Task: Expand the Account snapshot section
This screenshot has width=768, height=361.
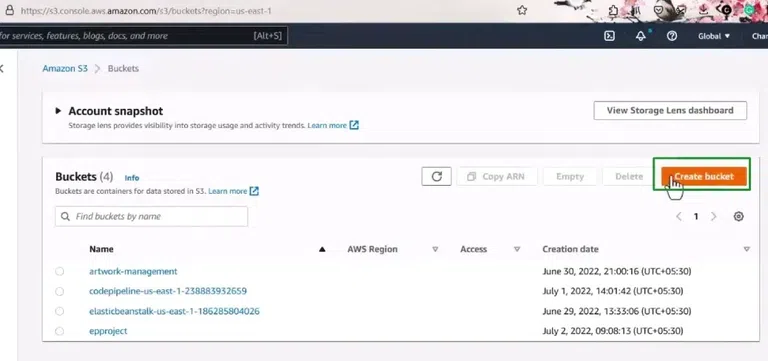Action: click(x=58, y=111)
